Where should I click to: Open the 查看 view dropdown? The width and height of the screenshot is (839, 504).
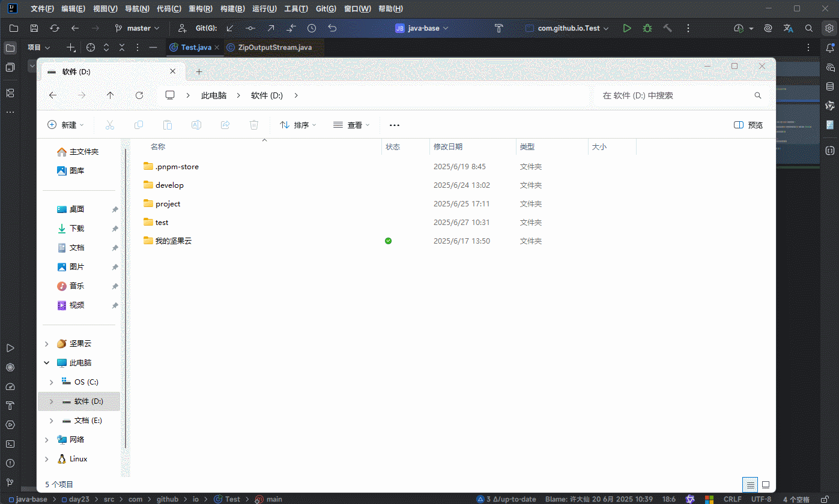coord(351,125)
